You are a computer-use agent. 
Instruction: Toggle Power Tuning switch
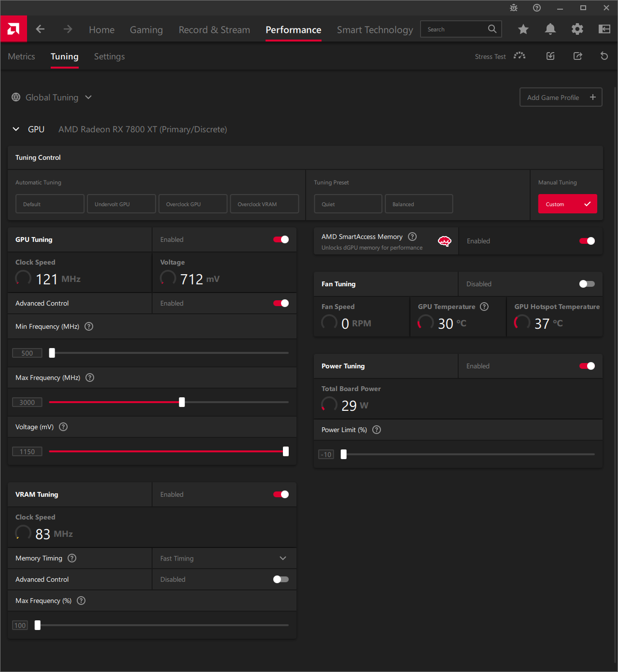(587, 366)
